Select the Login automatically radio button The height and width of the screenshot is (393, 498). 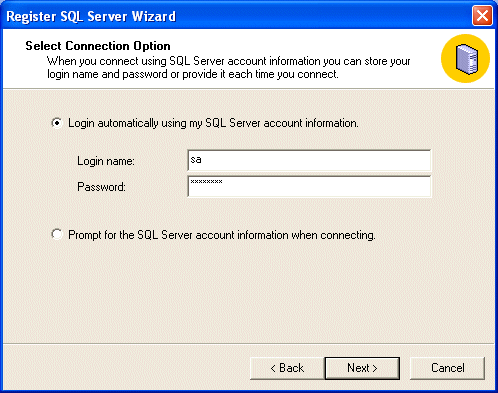(x=57, y=123)
